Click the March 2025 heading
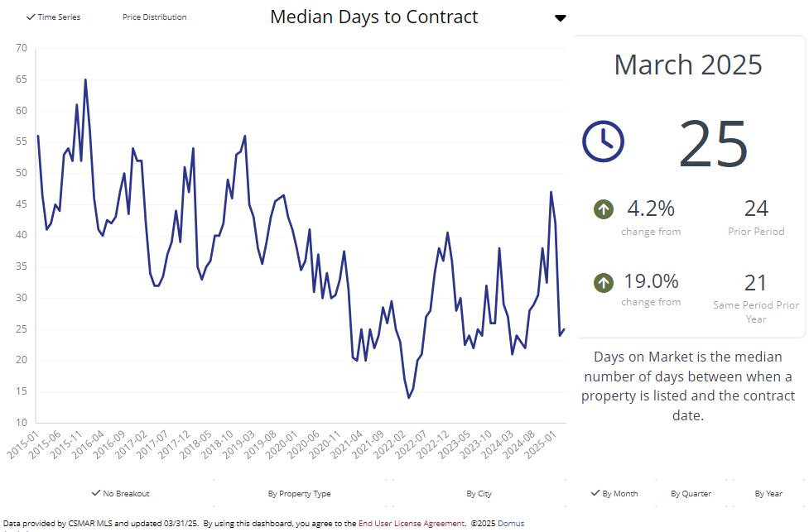 tap(688, 65)
